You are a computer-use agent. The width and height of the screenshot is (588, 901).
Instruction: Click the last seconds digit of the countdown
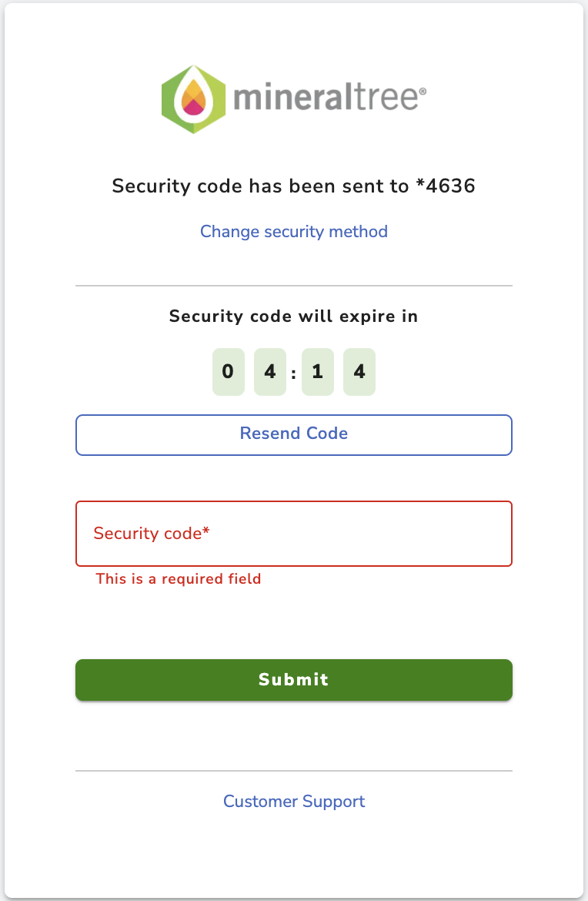point(359,372)
